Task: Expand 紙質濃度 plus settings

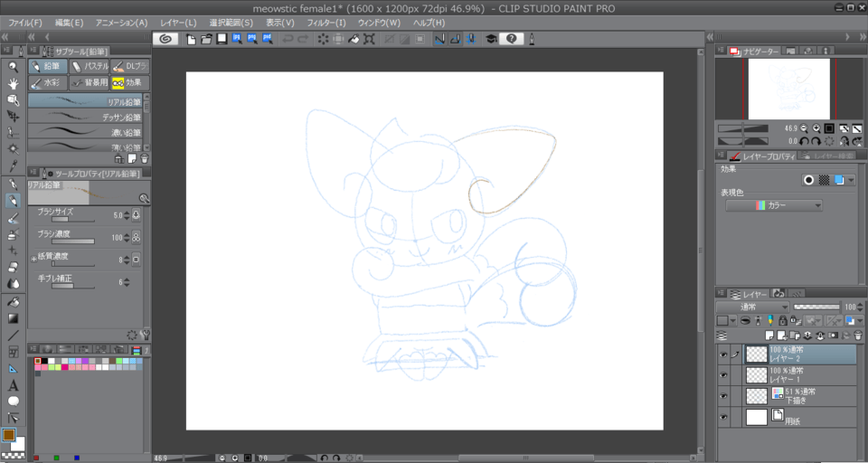Action: pos(33,259)
